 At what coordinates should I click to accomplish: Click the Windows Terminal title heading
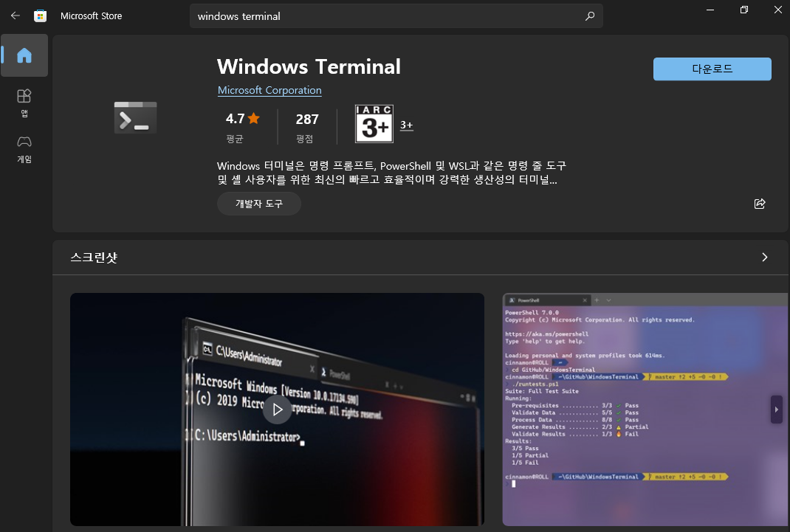(309, 66)
